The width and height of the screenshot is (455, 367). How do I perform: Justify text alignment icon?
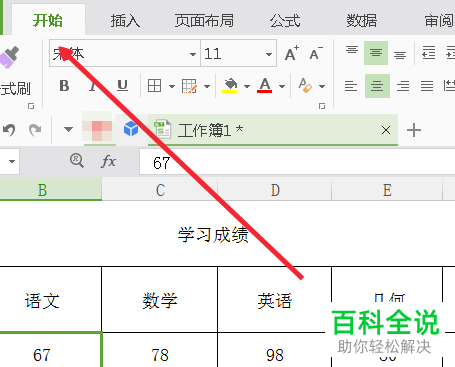click(x=427, y=86)
